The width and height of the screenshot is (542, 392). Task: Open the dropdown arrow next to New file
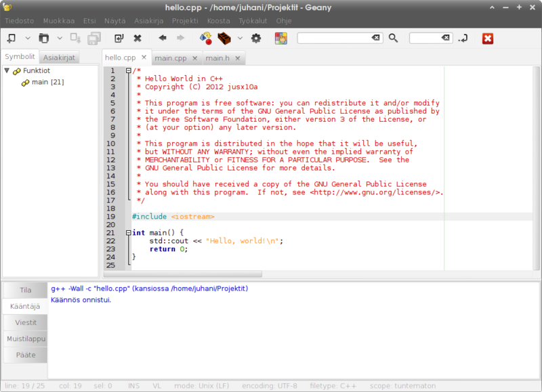coord(28,38)
